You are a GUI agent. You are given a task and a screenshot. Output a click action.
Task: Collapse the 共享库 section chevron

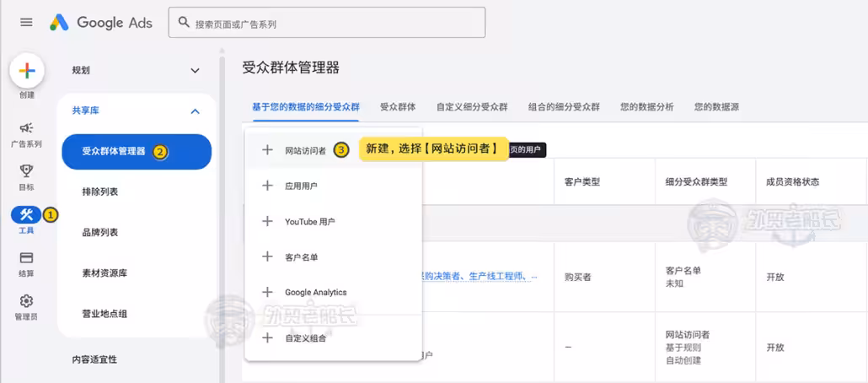pos(195,111)
